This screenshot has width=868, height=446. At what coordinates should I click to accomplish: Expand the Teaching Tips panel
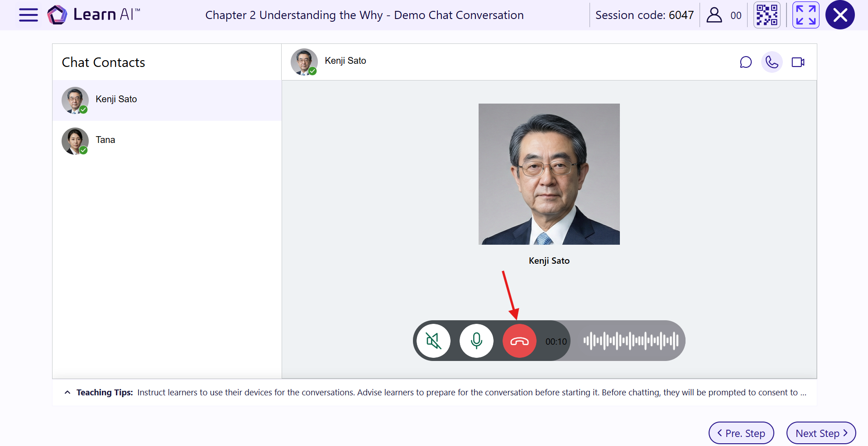coord(67,393)
